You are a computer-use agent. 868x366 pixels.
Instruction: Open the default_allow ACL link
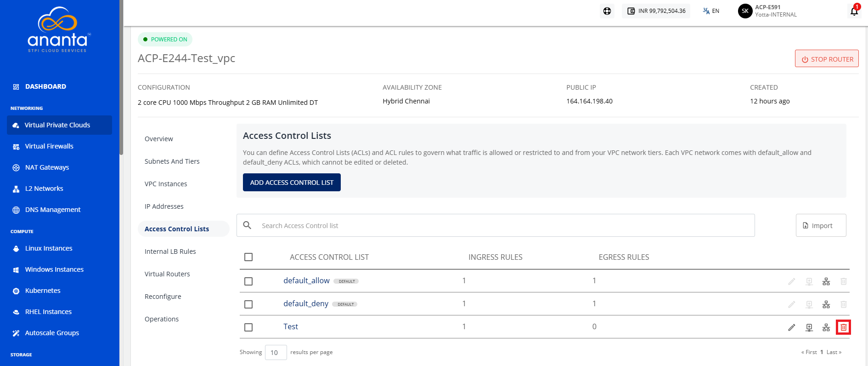pos(306,280)
